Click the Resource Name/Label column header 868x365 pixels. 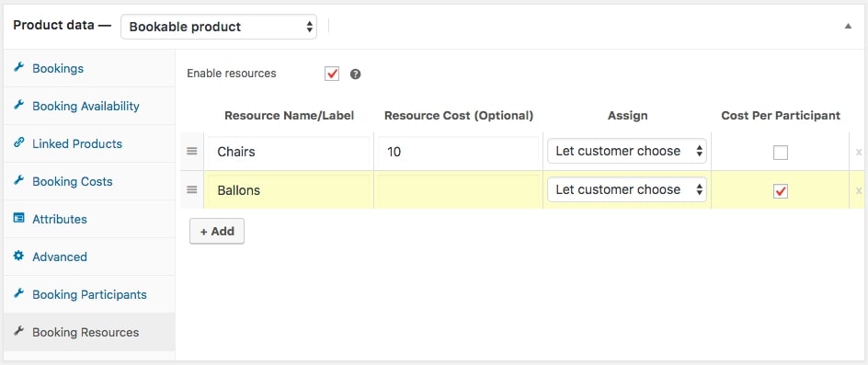(289, 116)
